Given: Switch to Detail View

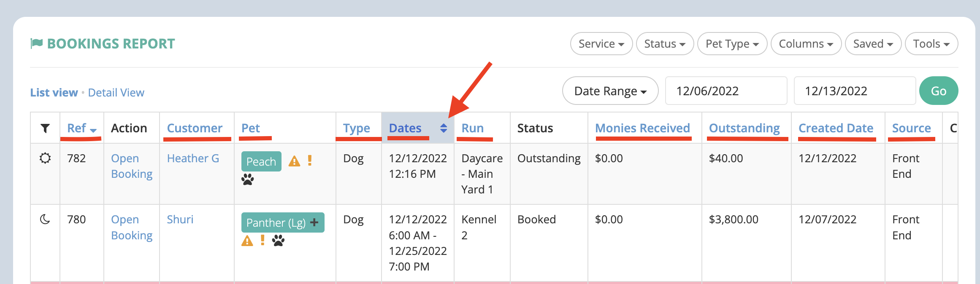Looking at the screenshot, I should [116, 92].
